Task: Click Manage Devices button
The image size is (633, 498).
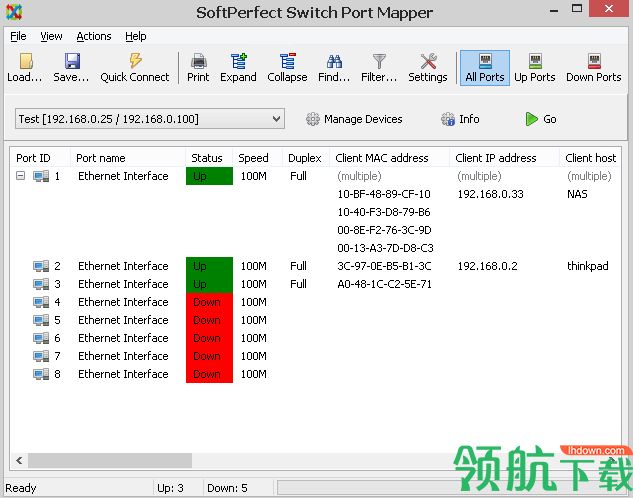Action: click(354, 119)
